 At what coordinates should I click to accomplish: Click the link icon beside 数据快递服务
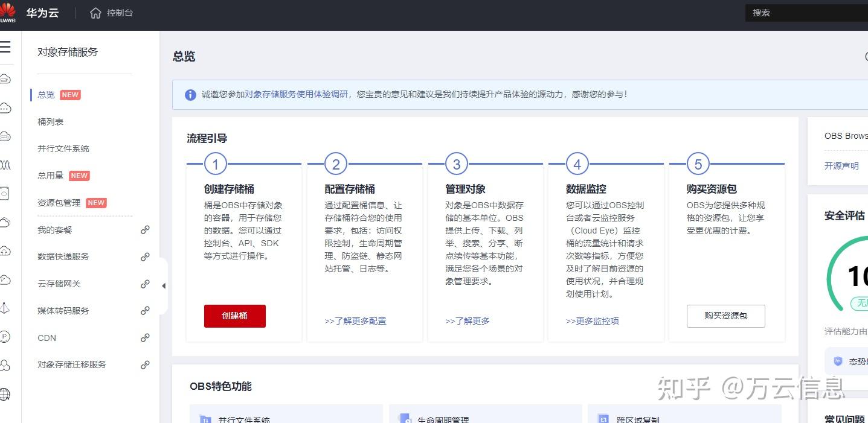coord(145,256)
